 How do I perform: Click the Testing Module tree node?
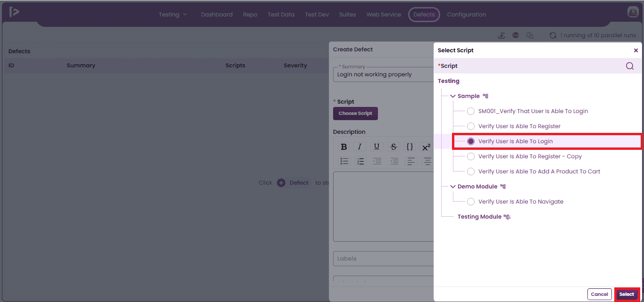click(x=479, y=217)
